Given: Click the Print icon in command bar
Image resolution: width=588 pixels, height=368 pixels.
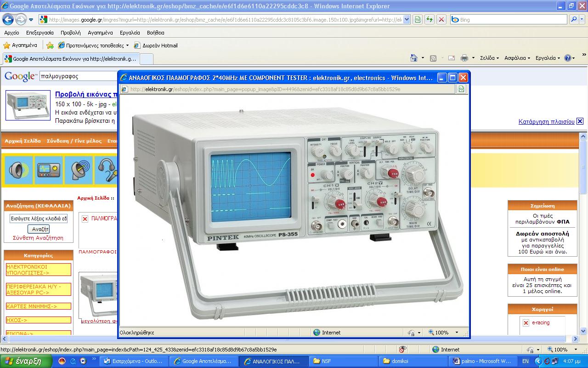Looking at the screenshot, I should (x=464, y=58).
